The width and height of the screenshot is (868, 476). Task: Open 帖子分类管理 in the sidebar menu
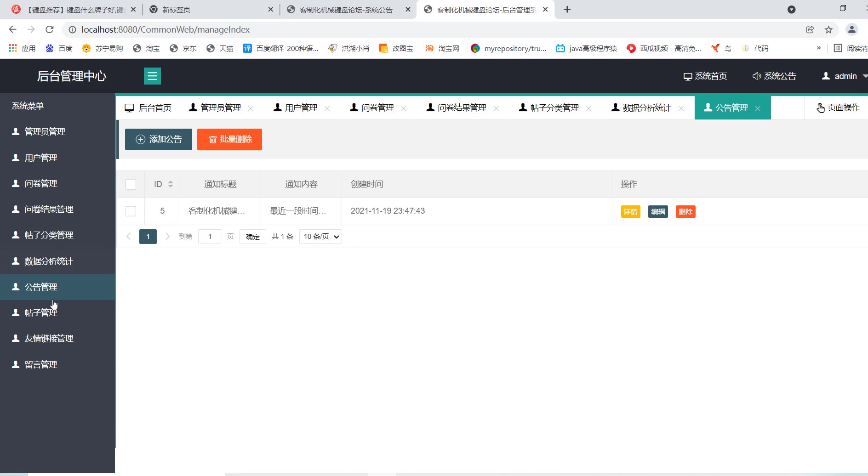click(57, 235)
